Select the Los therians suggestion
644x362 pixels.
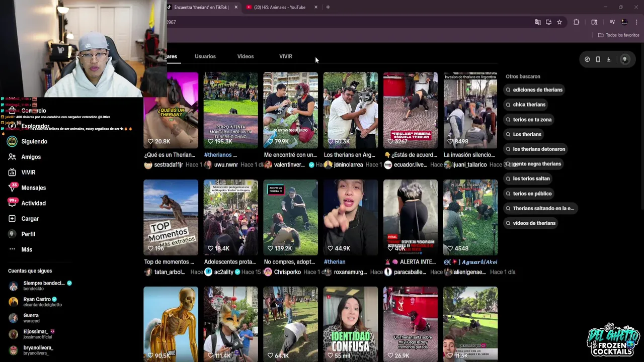[x=523, y=134]
